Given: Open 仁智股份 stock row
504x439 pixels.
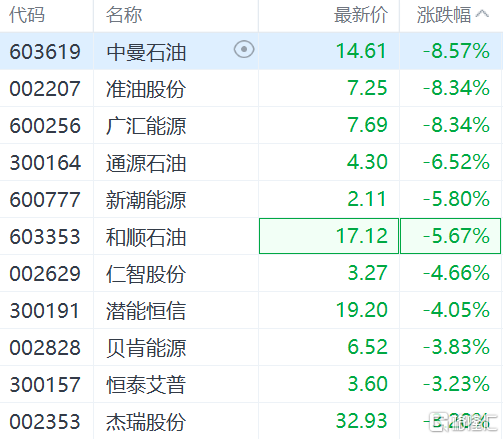Looking at the screenshot, I should (146, 274).
